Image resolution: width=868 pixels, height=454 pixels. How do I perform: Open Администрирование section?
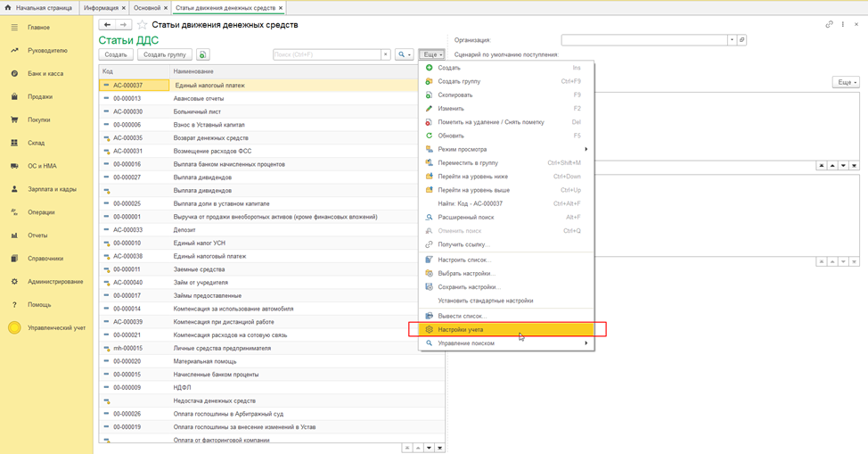pos(55,282)
